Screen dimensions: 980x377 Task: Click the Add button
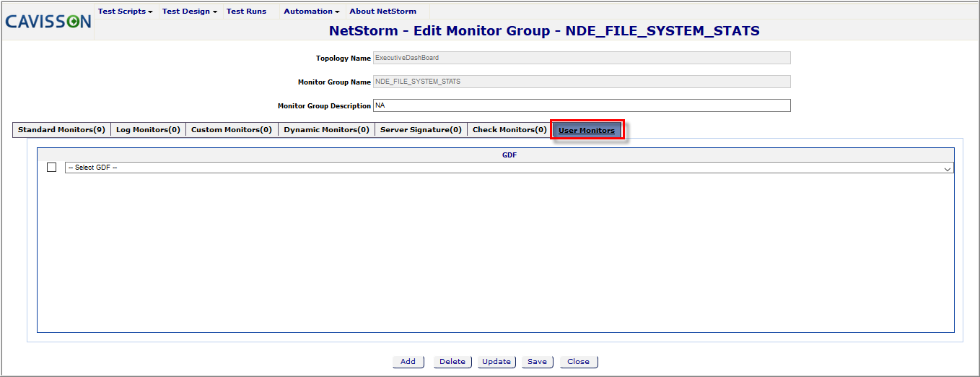pyautogui.click(x=408, y=362)
